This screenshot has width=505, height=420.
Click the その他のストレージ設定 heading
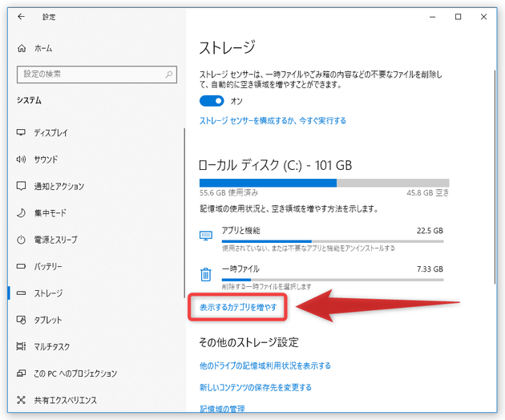point(248,342)
